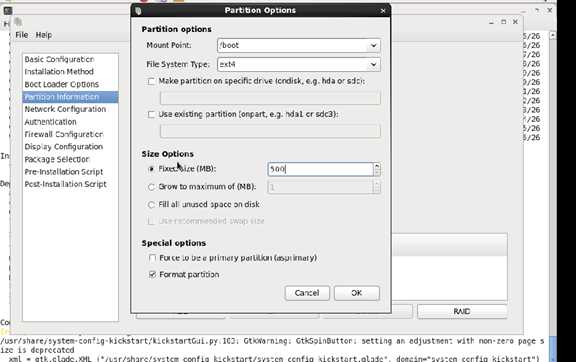Click the Partition Options dialog title icon
The height and width of the screenshot is (362, 576).
coord(138,11)
